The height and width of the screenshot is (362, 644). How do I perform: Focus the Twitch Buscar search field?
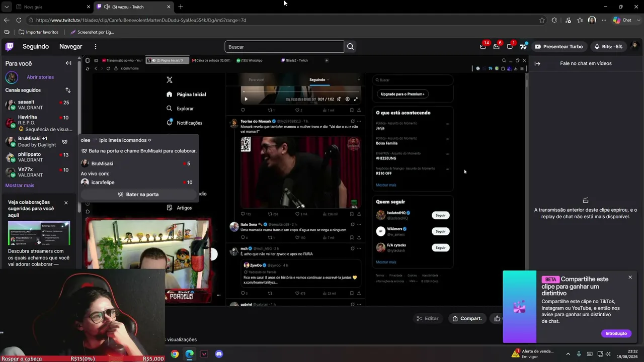(x=284, y=47)
